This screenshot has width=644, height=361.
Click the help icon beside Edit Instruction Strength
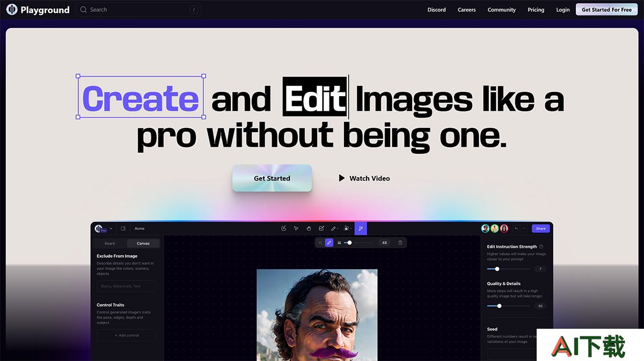541,247
